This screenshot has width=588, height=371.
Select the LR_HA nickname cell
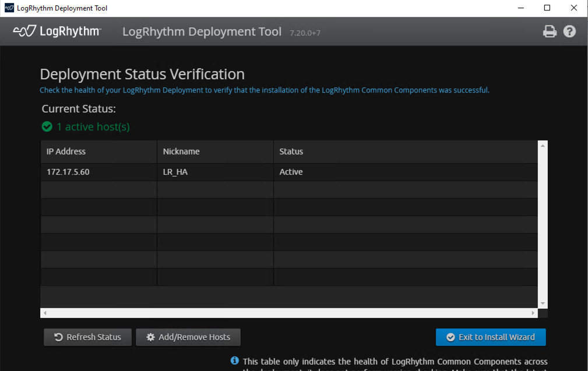click(x=175, y=172)
